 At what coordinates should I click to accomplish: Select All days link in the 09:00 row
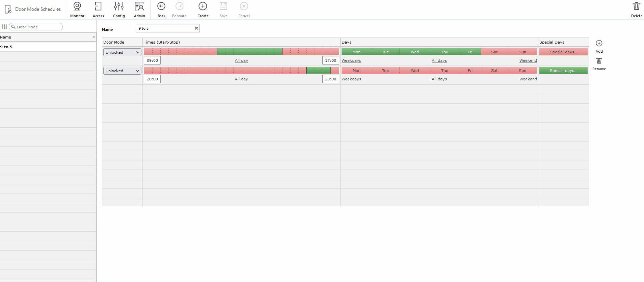point(439,60)
